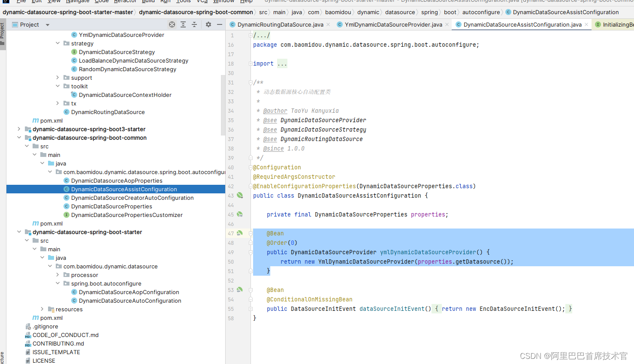Image resolution: width=634 pixels, height=364 pixels.
Task: Click baomidou in the navigation breadcrumb
Action: tap(338, 12)
